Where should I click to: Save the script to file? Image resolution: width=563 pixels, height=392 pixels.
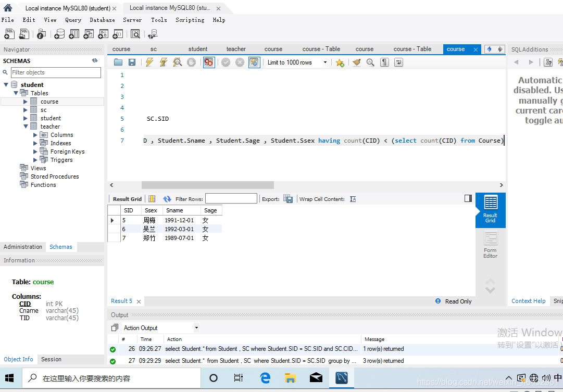[x=132, y=62]
